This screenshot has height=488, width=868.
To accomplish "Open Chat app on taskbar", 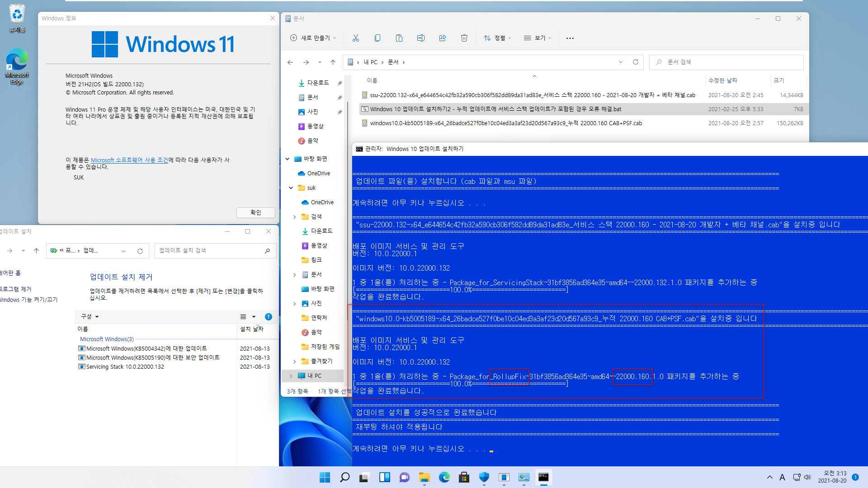I will [x=405, y=477].
